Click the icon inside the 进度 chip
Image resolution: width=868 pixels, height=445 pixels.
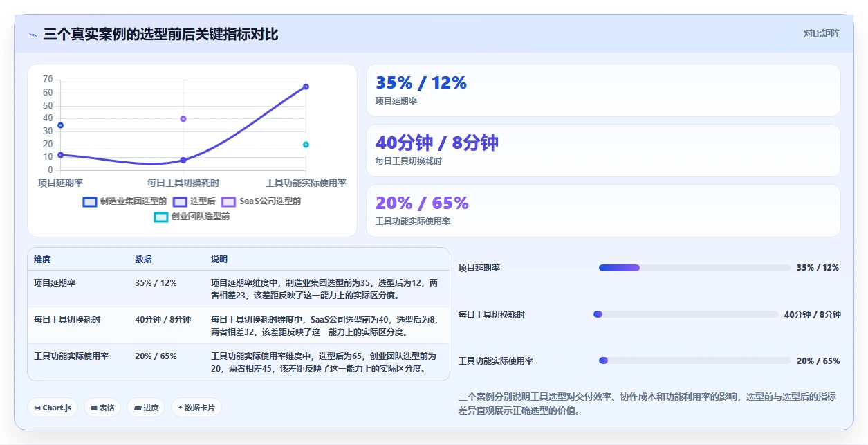pos(138,408)
